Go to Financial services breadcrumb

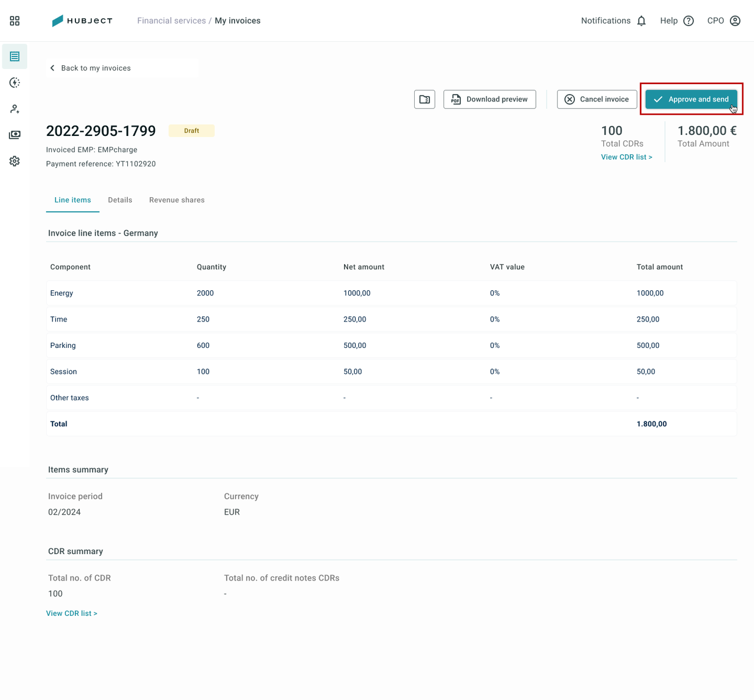coord(171,21)
